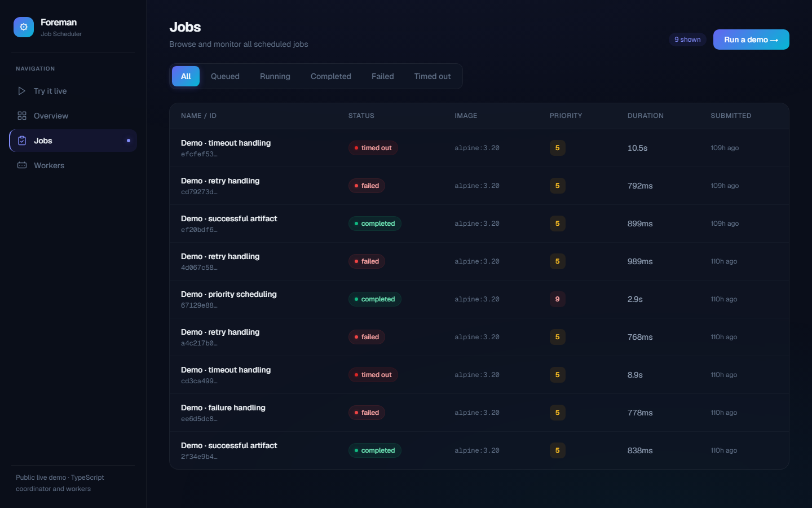Click the 9 shown badge
The image size is (812, 508).
pos(687,40)
